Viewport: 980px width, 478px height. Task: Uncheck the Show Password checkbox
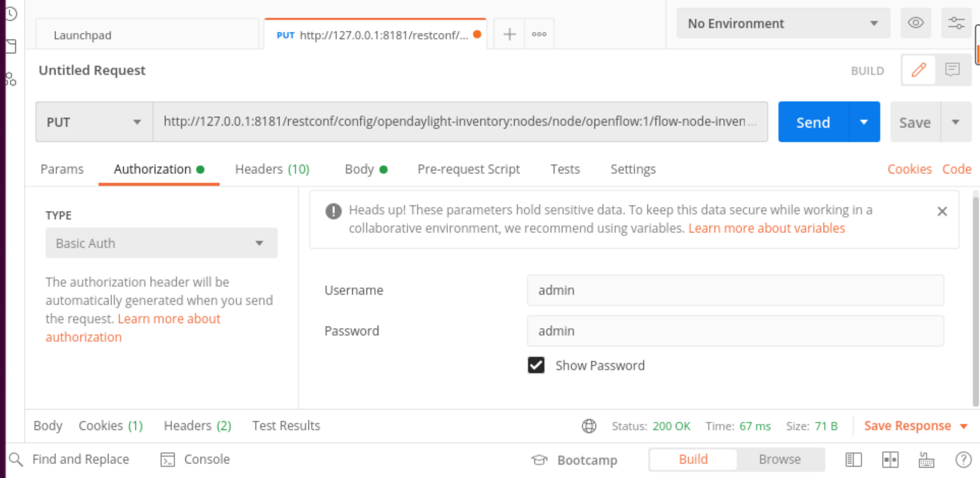coord(536,365)
